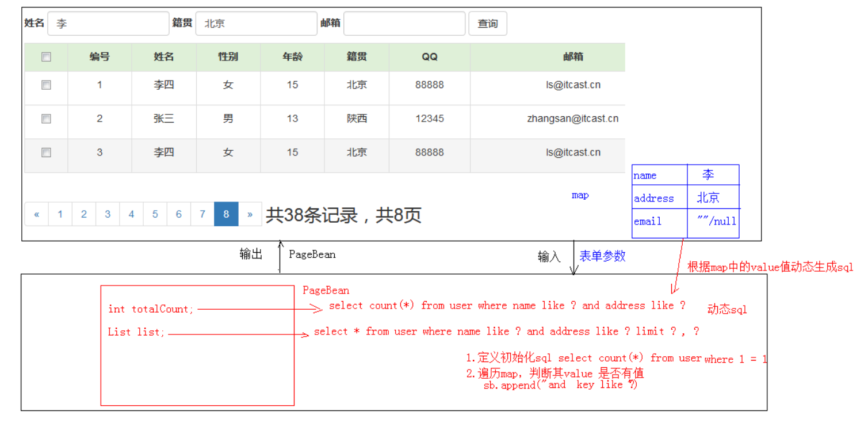Click the 姓名 label beside the search field
The width and height of the screenshot is (868, 430).
click(35, 23)
